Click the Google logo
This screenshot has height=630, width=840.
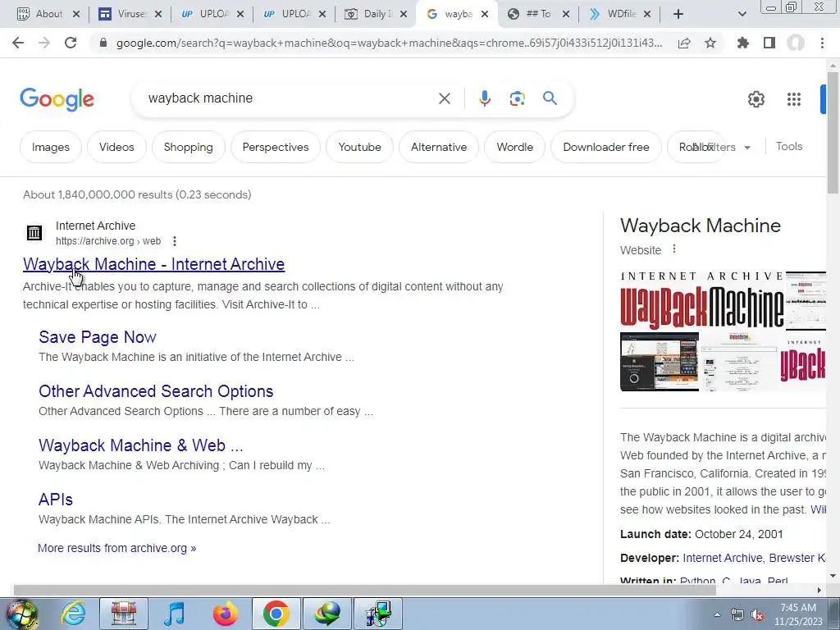pyautogui.click(x=57, y=99)
